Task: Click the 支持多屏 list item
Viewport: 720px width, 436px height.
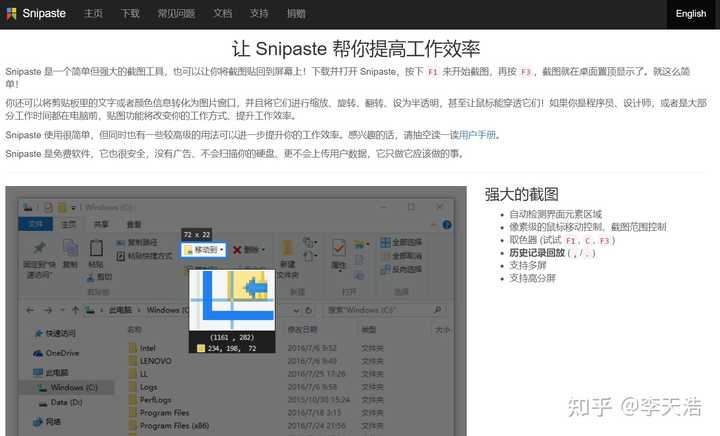Action: 528,265
